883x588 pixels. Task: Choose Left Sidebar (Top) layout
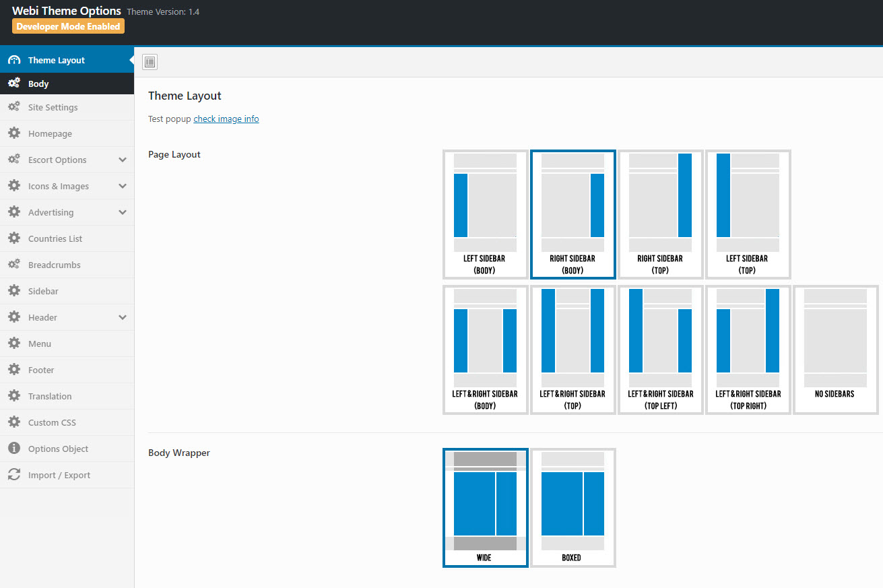748,214
